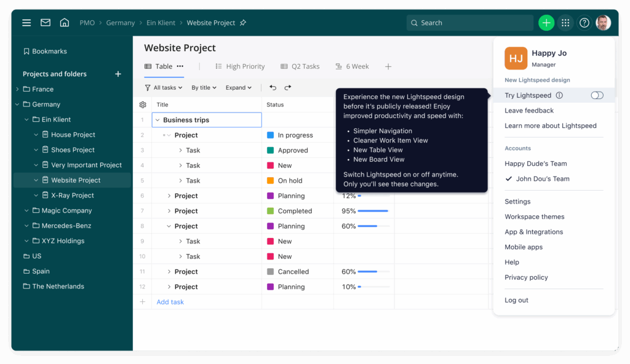This screenshot has width=630, height=364.
Task: Open the hamburger main menu
Action: click(26, 23)
